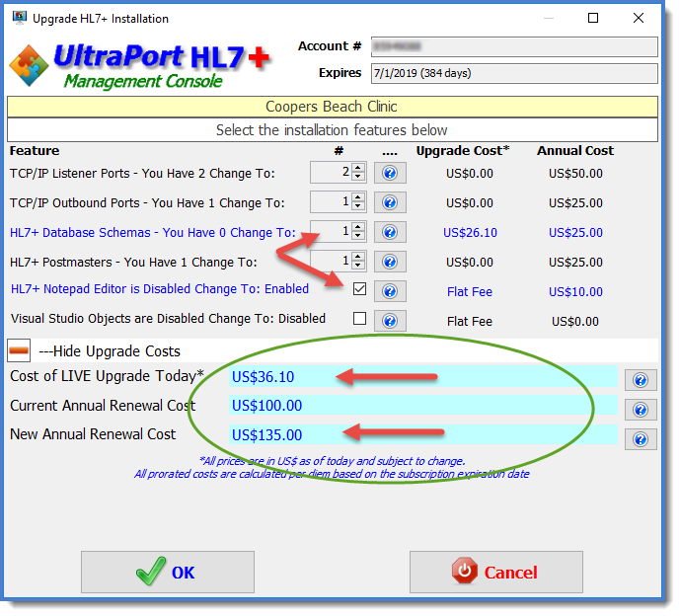Confirm upgrade with the OK button
680x616 pixels.
coord(168,572)
